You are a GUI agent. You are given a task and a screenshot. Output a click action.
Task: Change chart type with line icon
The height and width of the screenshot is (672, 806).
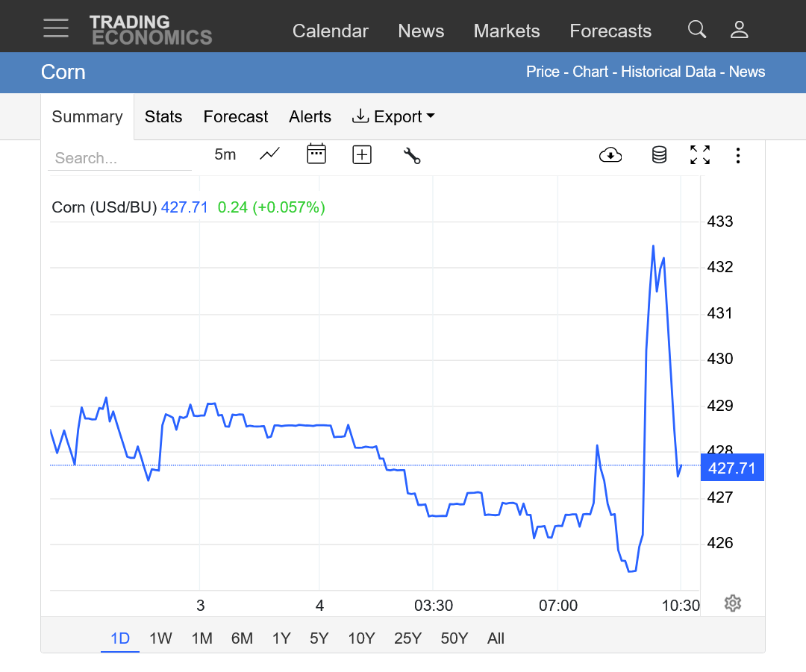point(269,154)
